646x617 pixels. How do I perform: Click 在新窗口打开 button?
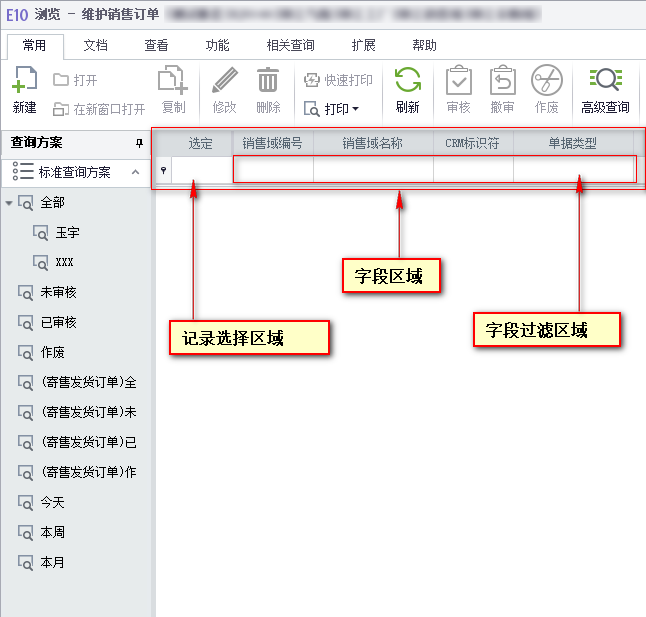(99, 109)
